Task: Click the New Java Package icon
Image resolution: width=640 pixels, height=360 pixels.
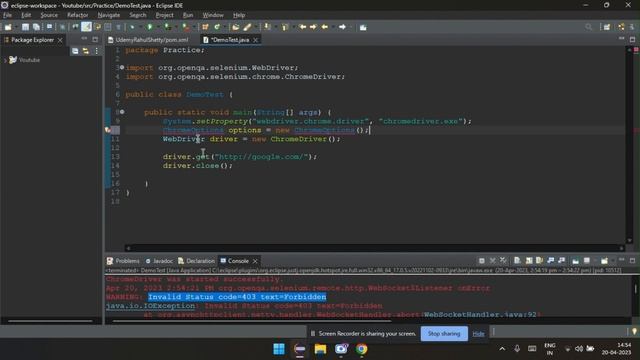Action: [x=205, y=27]
